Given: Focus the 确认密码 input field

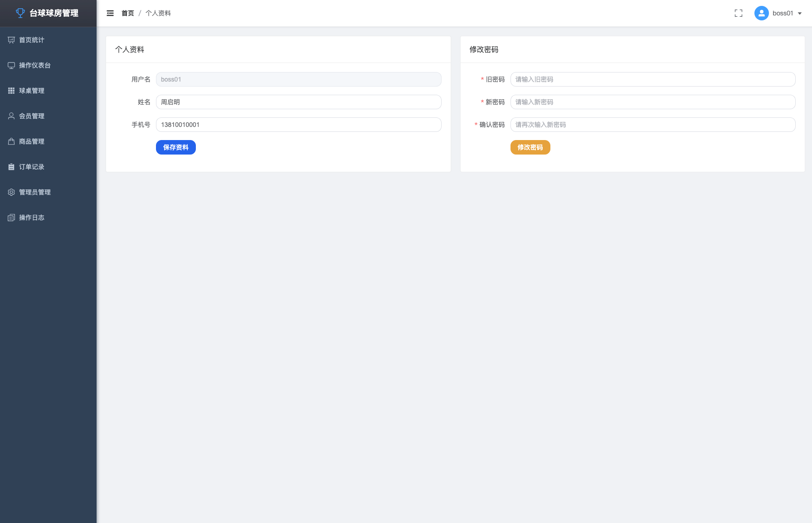Looking at the screenshot, I should 653,125.
